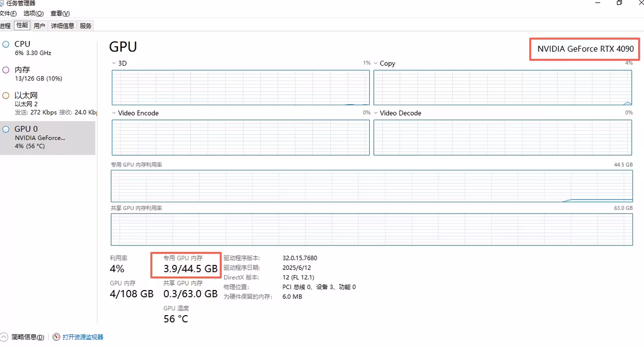Click the 内存 circle icon
The height and width of the screenshot is (347, 644).
(6, 70)
